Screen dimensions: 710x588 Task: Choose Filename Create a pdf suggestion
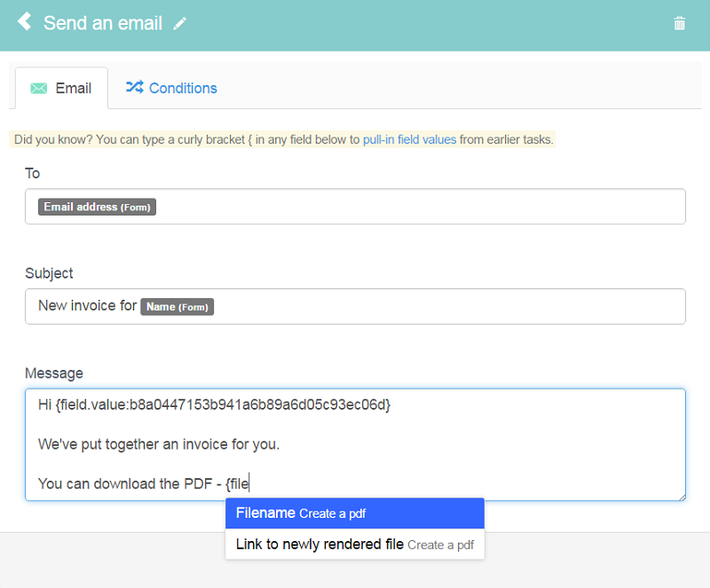point(355,514)
